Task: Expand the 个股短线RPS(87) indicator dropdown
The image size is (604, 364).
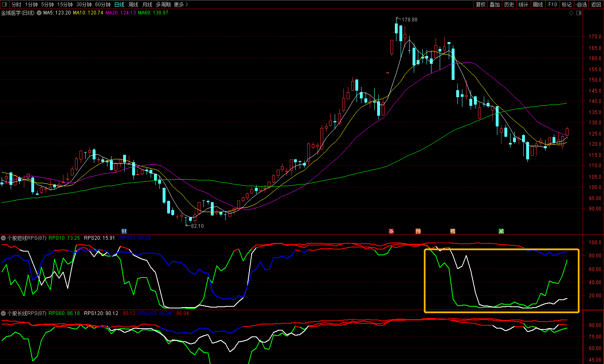Action: tap(3, 238)
